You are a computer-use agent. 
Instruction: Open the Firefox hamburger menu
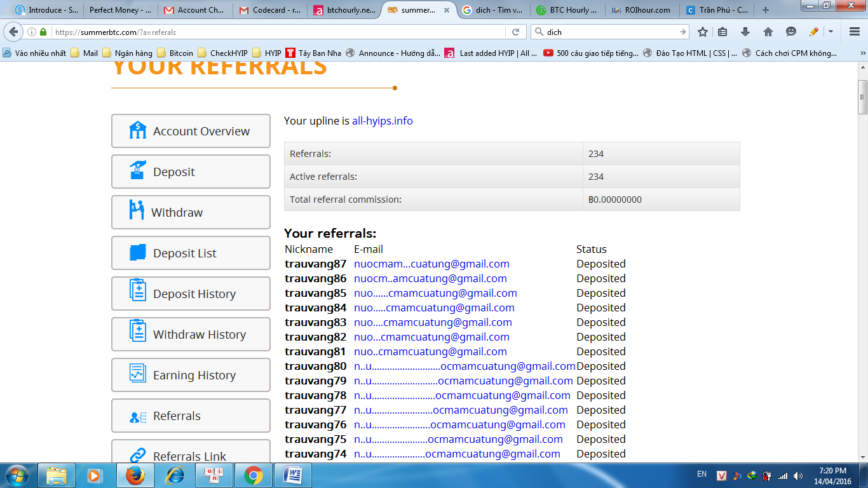tap(854, 32)
